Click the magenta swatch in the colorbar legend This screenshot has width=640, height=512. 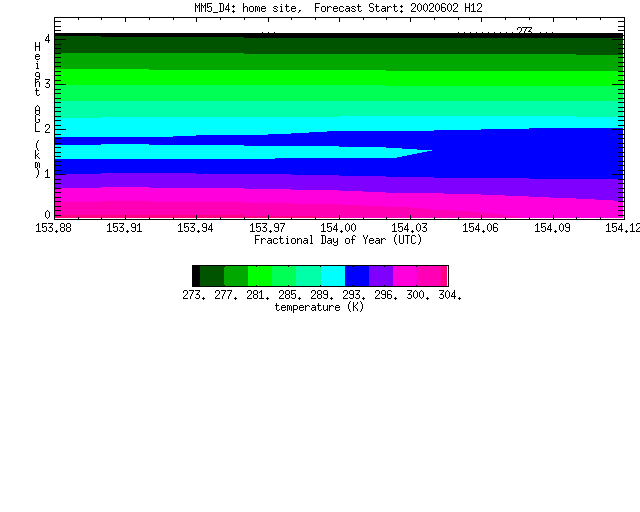[405, 276]
